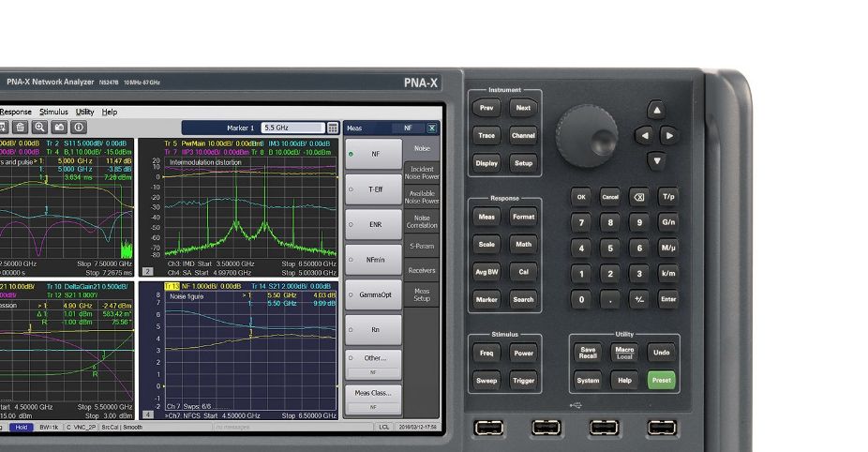Image resolution: width=868 pixels, height=452 pixels.
Task: Turn the rotary knob on the front panel
Action: click(587, 136)
